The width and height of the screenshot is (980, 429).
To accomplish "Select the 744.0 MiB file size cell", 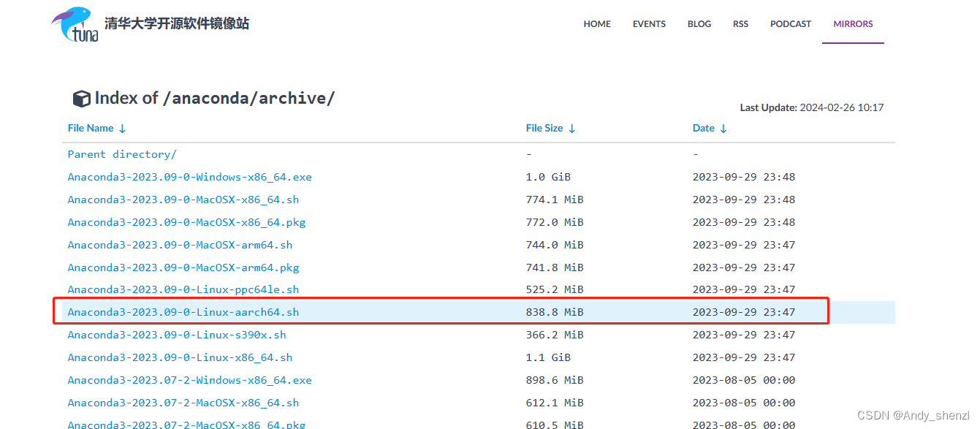I will click(555, 245).
